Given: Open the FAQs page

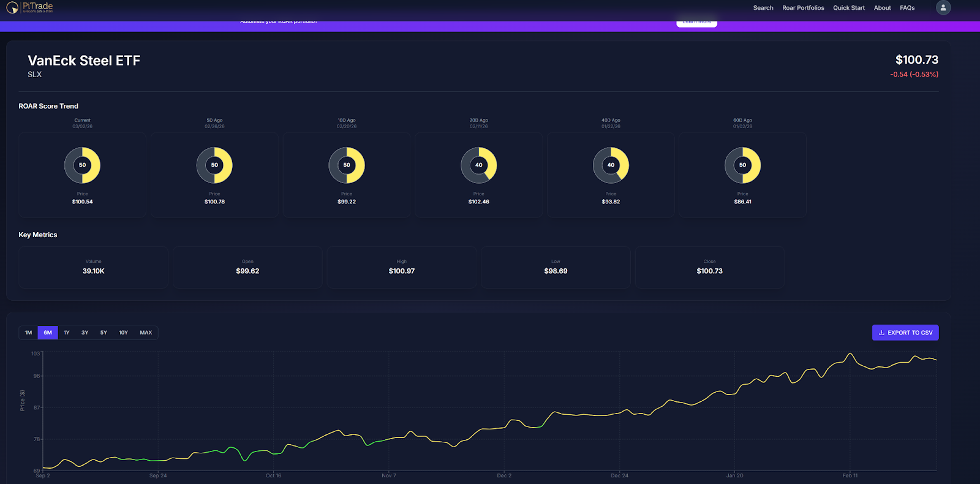Looking at the screenshot, I should (x=907, y=8).
